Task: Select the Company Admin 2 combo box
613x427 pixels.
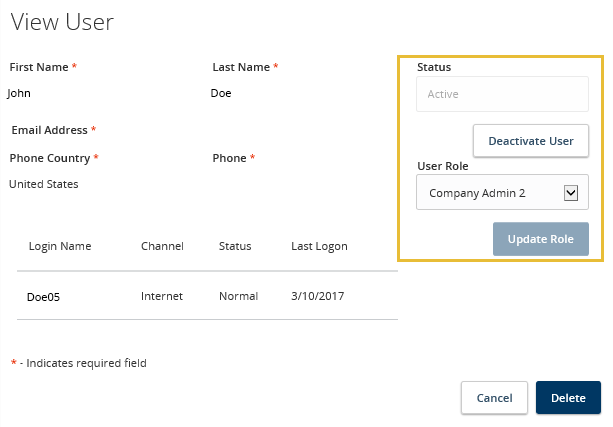Action: (x=490, y=193)
